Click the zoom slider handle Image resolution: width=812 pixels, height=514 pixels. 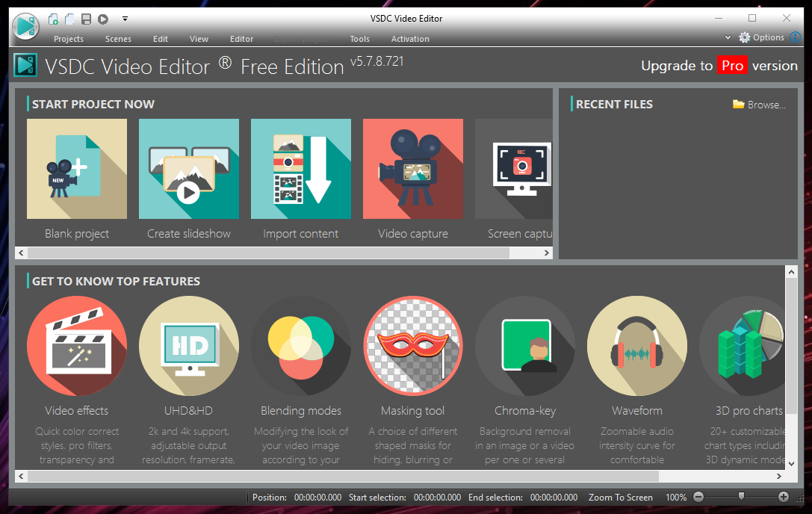point(741,496)
